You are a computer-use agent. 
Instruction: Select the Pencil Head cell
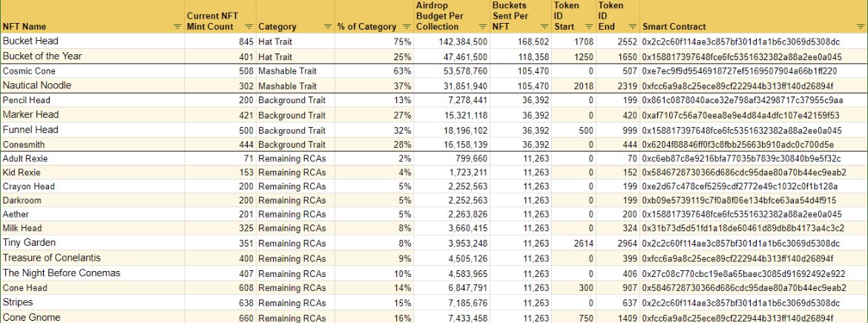click(93, 100)
